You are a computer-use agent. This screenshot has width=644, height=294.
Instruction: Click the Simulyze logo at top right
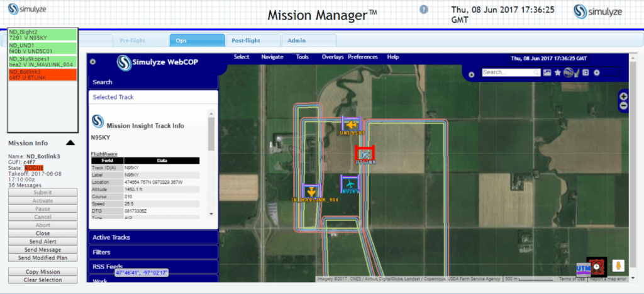597,11
